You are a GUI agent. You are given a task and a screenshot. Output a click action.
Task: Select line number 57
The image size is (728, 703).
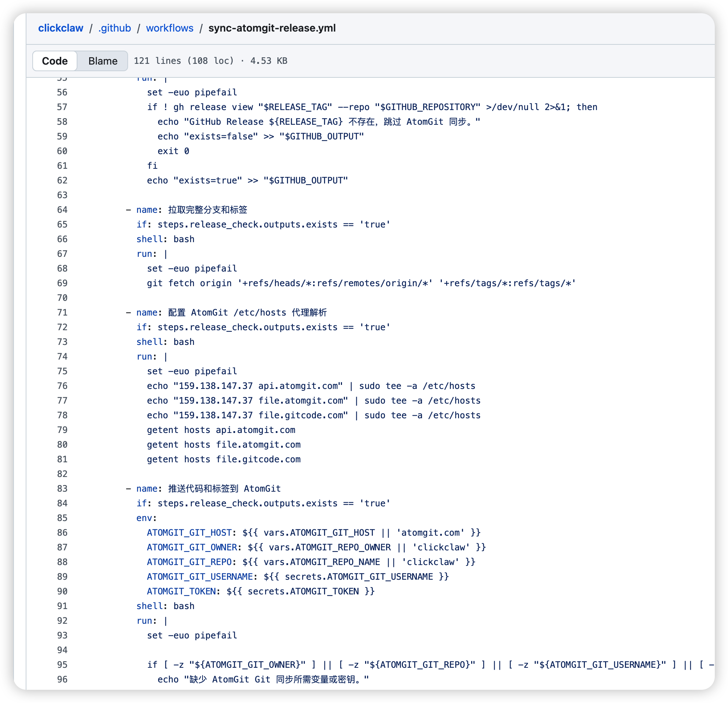coord(62,108)
